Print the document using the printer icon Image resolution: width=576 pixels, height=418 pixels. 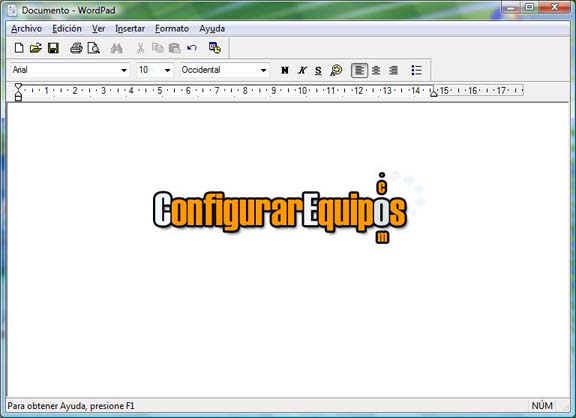(76, 48)
